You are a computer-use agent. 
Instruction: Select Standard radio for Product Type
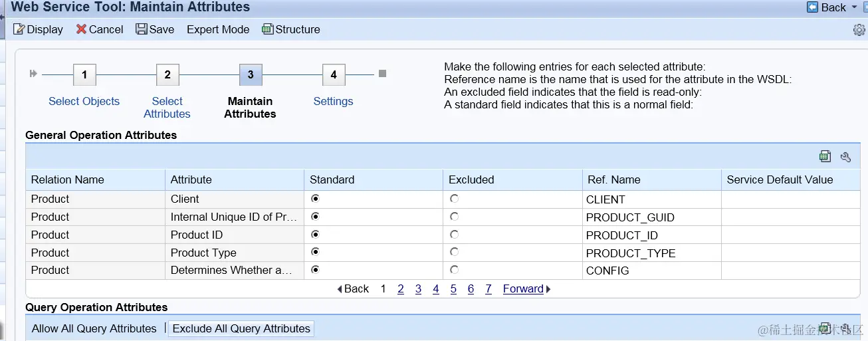tap(315, 252)
